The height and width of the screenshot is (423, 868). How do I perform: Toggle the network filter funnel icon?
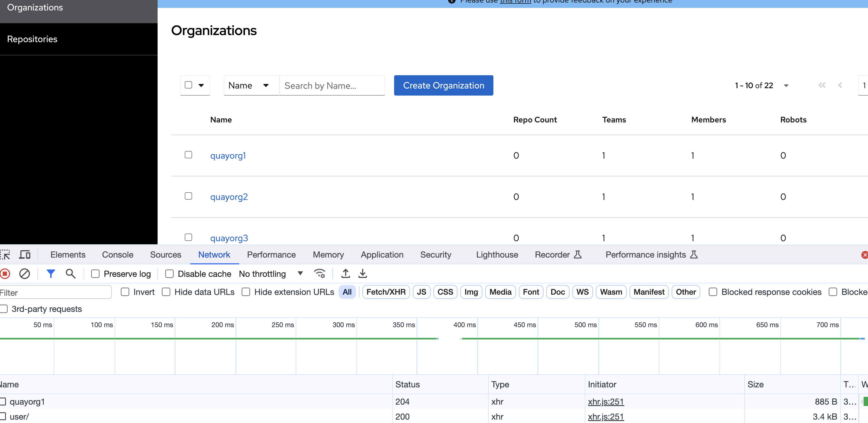pyautogui.click(x=51, y=274)
